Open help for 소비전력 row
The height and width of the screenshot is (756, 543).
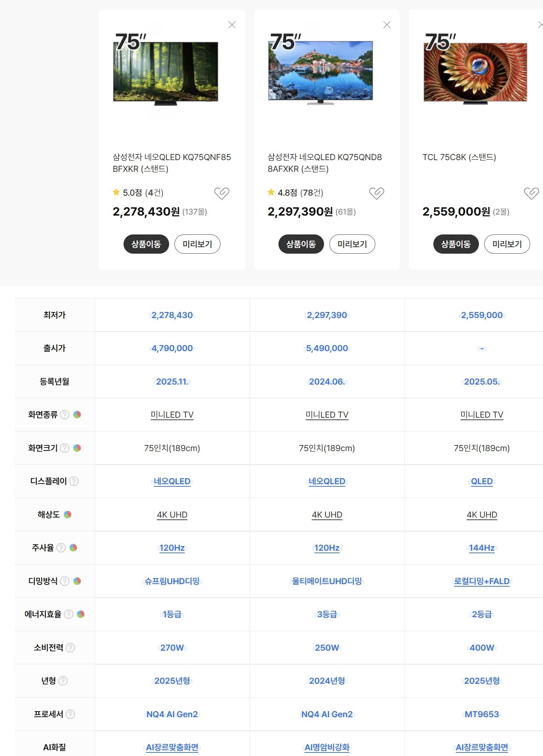click(x=71, y=648)
